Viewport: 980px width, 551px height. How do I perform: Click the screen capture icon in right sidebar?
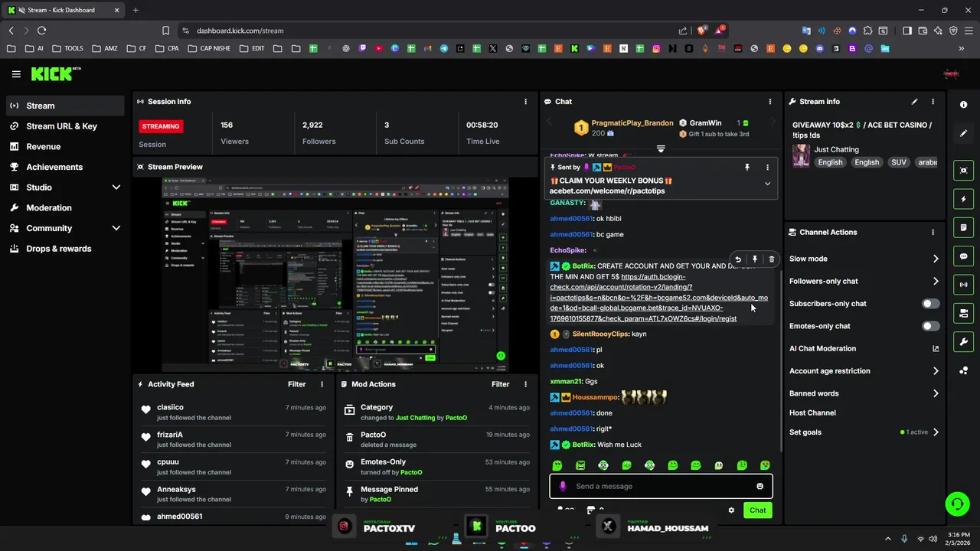click(963, 171)
